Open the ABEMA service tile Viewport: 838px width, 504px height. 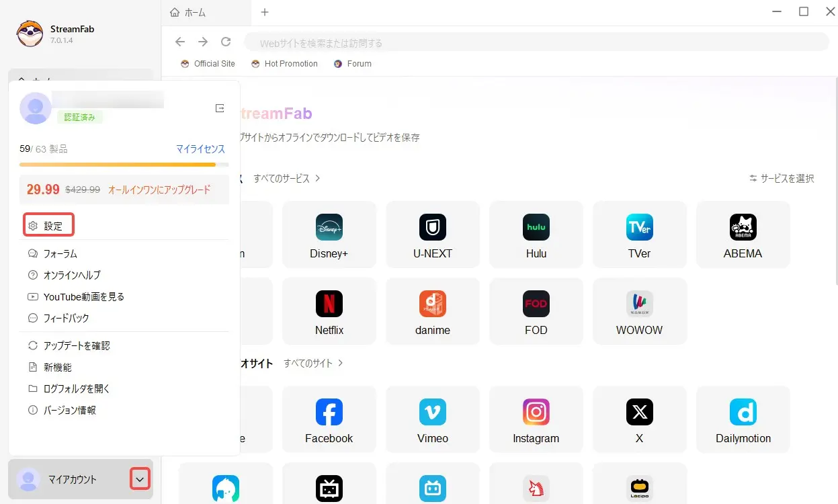pos(743,234)
